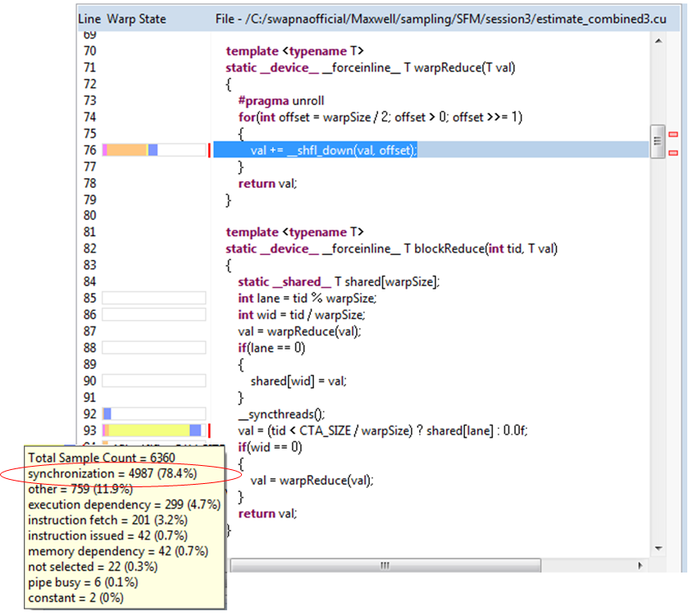The width and height of the screenshot is (693, 616).
Task: Click 'not selected = 22 (0.3%)' in tooltip
Action: pos(93,567)
